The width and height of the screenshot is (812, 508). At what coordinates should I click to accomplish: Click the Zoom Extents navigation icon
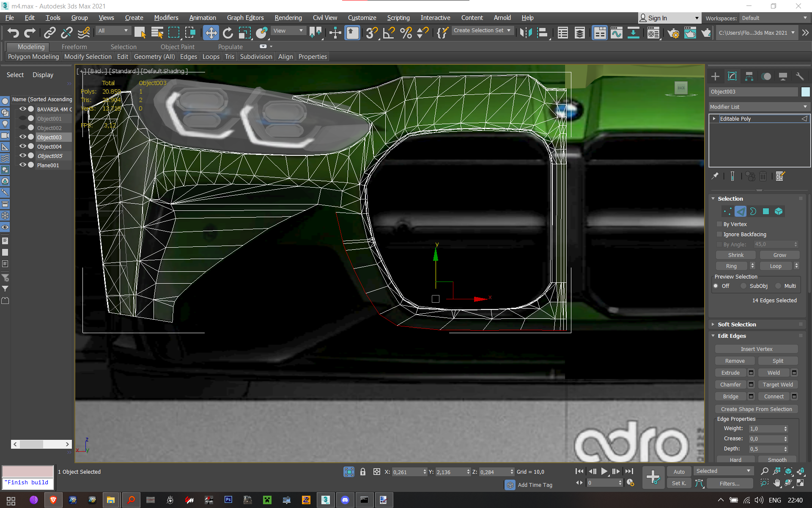pyautogui.click(x=789, y=471)
